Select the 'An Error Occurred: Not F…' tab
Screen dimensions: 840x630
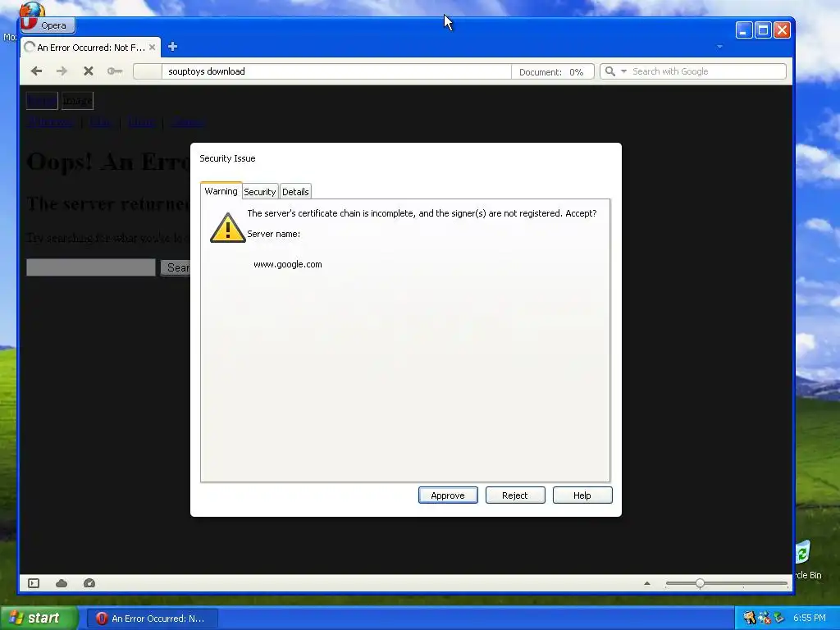[91, 47]
